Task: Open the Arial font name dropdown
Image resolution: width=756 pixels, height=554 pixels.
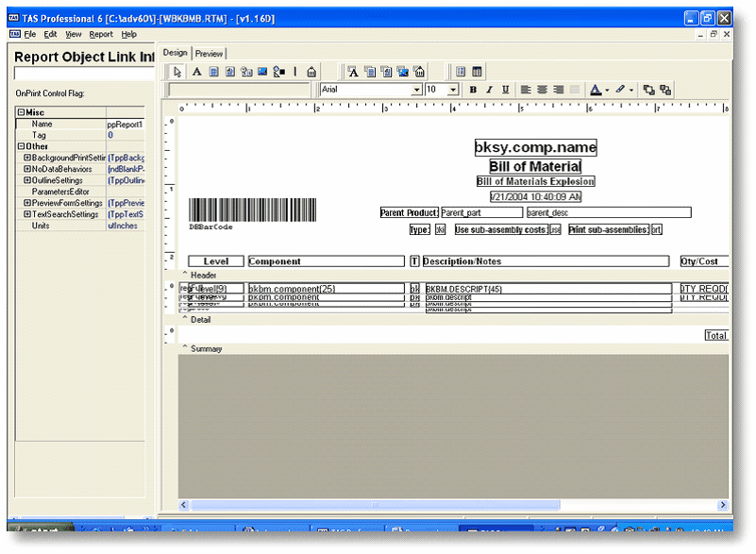Action: coord(416,90)
